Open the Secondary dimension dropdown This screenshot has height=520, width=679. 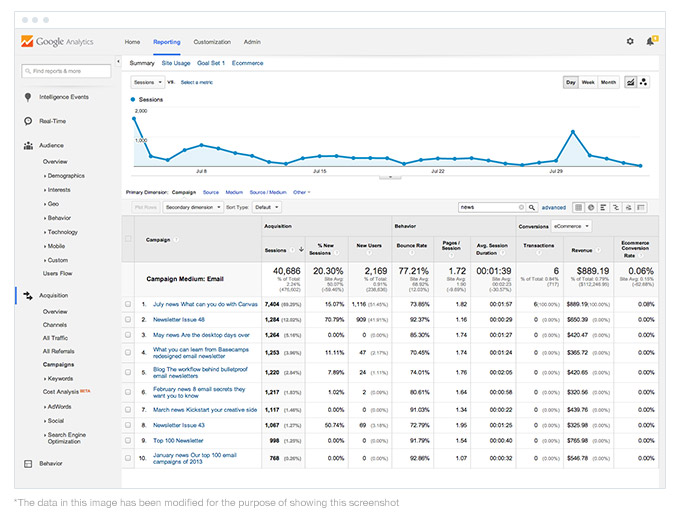193,207
